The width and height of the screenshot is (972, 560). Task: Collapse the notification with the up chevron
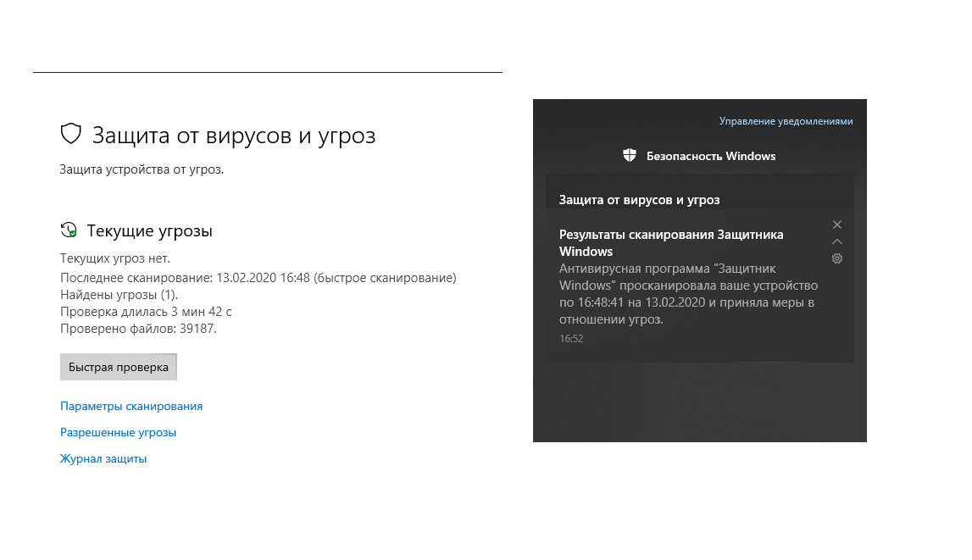[x=837, y=241]
